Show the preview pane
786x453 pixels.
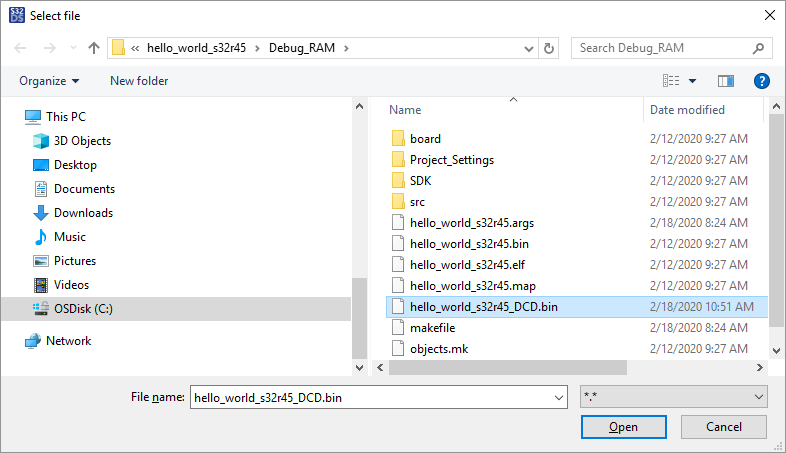tap(726, 81)
